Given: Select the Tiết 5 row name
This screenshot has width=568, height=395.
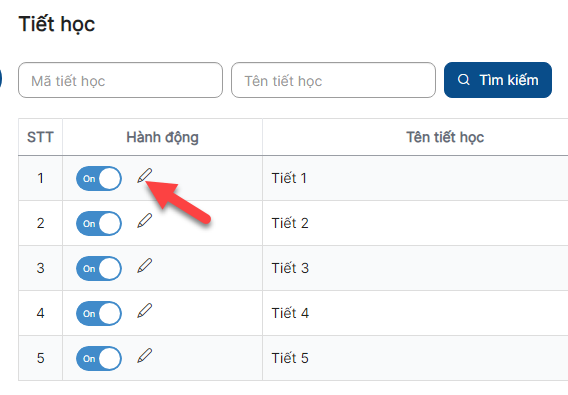Looking at the screenshot, I should pyautogui.click(x=290, y=358).
